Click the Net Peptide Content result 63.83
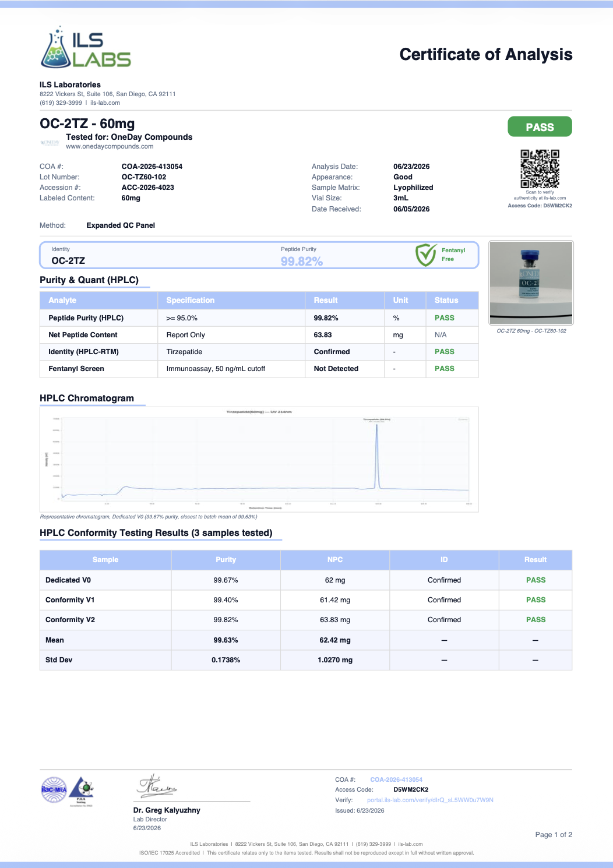The height and width of the screenshot is (868, 613). [323, 335]
